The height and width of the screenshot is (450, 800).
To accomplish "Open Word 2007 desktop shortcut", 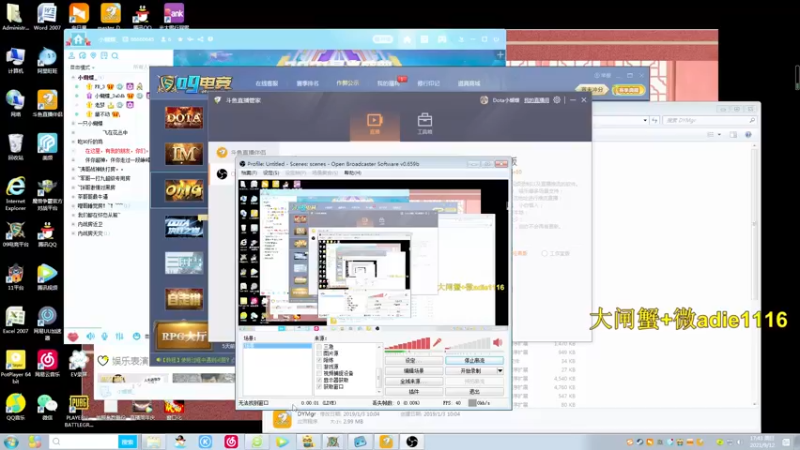I will (x=47, y=16).
